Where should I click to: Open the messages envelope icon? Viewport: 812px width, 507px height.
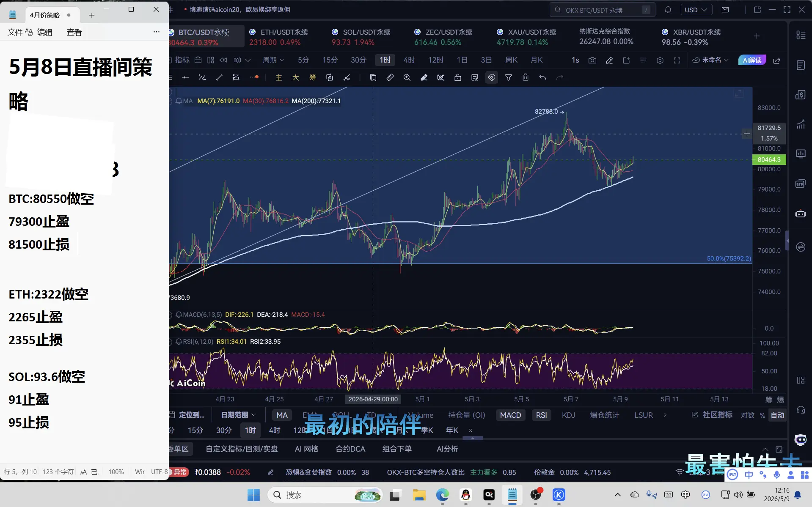click(x=725, y=10)
